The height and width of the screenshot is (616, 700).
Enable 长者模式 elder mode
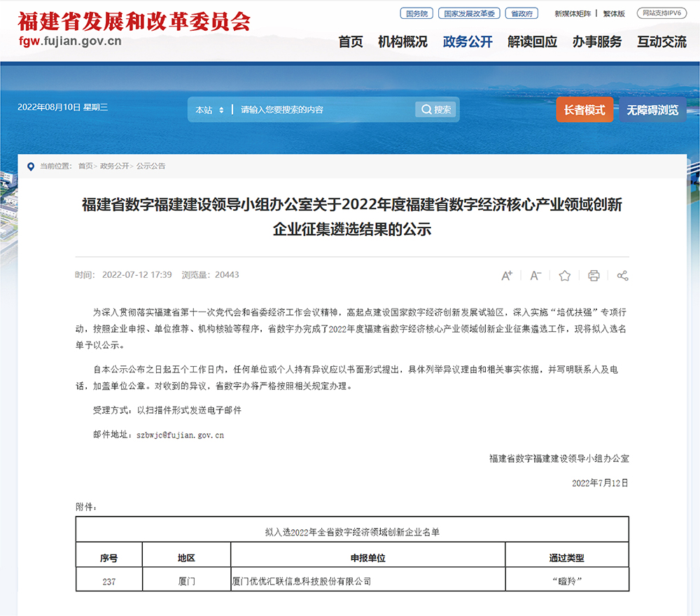pyautogui.click(x=584, y=110)
